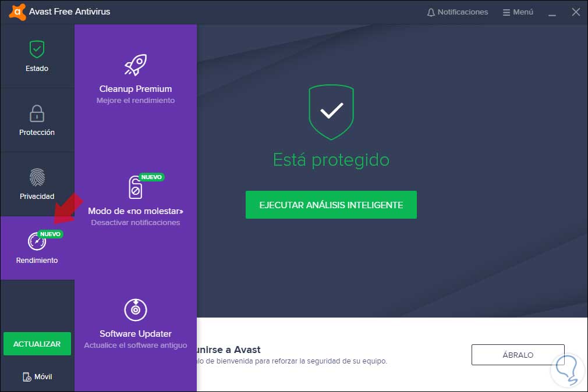Click the Avast logo in title bar
This screenshot has height=392, width=588.
(x=17, y=12)
